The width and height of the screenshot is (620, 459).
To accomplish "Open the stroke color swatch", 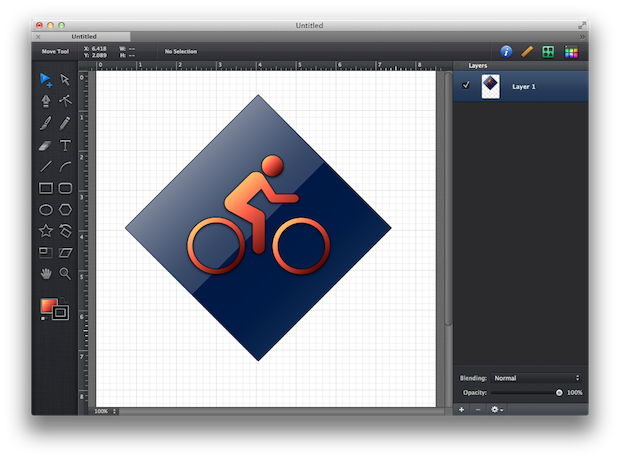I will click(x=60, y=312).
